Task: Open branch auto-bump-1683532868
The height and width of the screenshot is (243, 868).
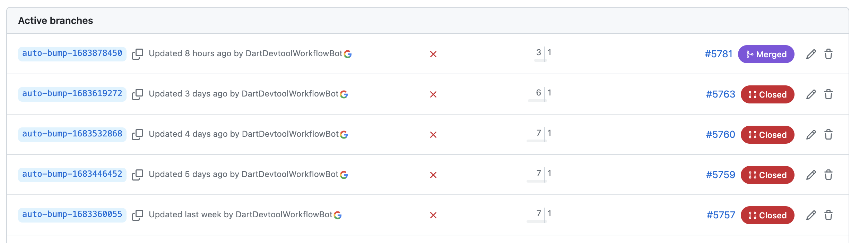Action: 71,134
